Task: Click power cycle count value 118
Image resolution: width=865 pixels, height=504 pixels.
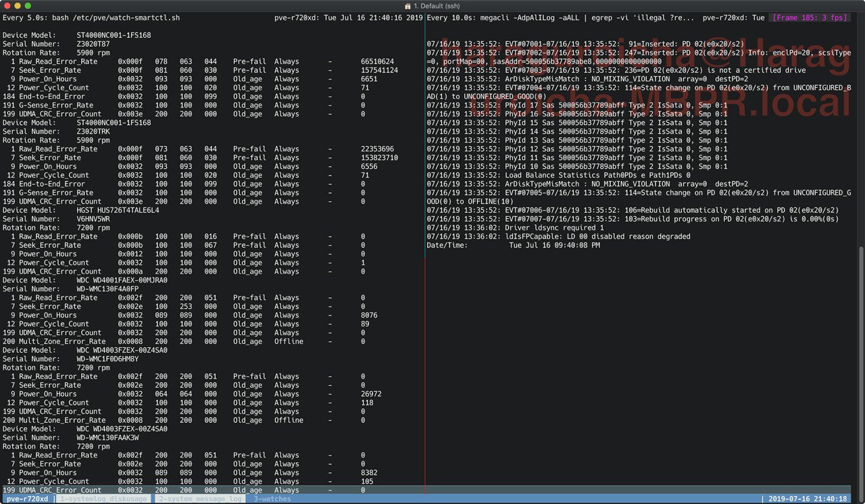Action: tap(367, 403)
